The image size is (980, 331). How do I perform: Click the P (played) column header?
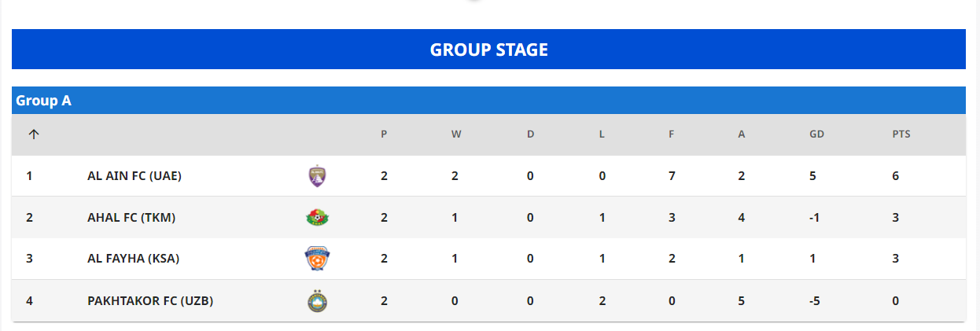(384, 134)
